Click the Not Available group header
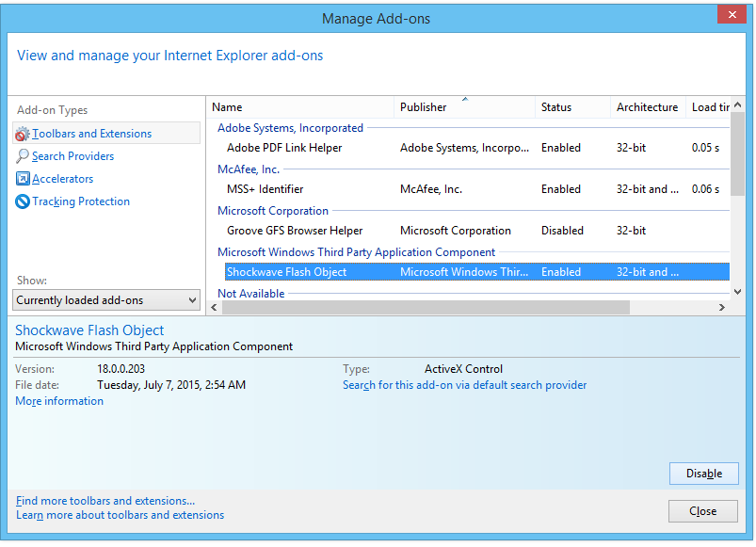Viewport: 756px width, 547px height. click(251, 294)
